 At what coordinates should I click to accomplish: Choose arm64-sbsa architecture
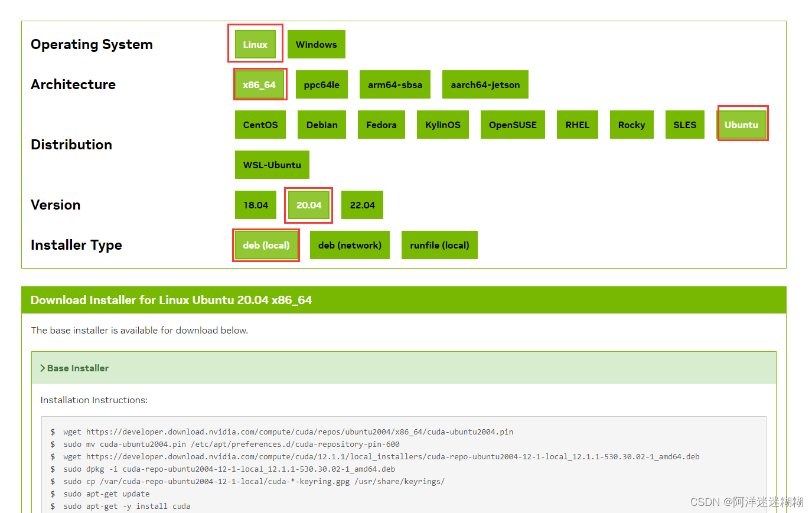395,84
